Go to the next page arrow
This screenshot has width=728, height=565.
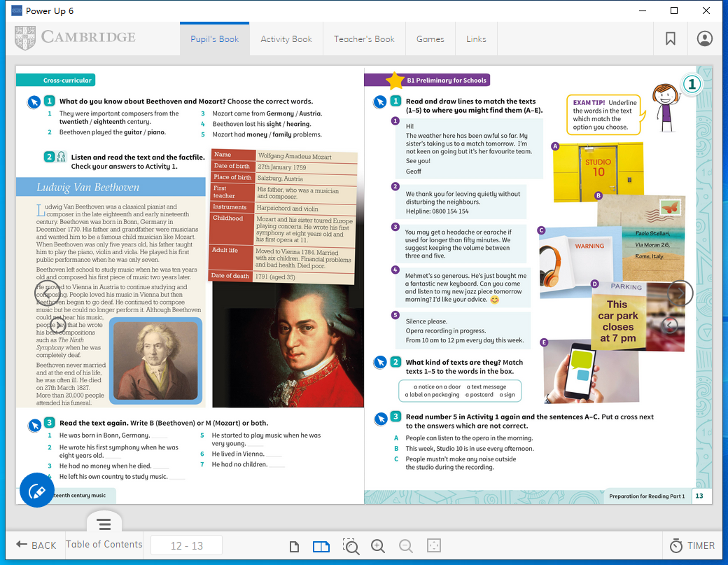click(x=680, y=293)
